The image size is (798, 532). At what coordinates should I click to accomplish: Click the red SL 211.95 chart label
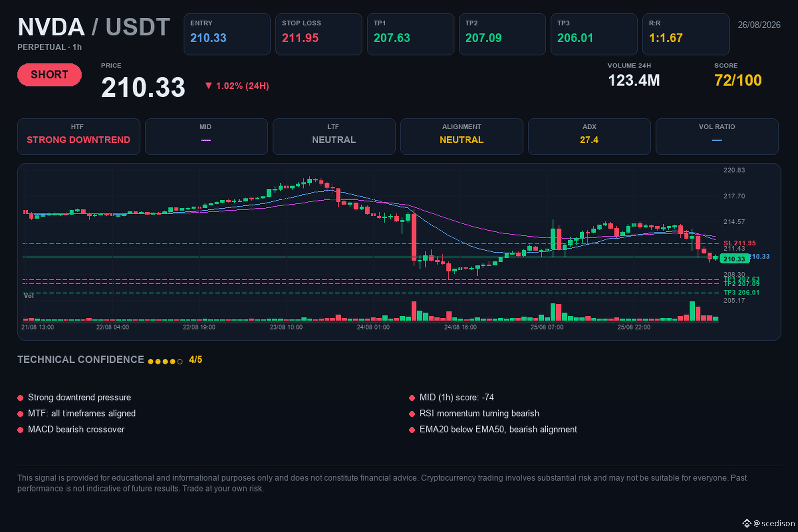point(739,243)
